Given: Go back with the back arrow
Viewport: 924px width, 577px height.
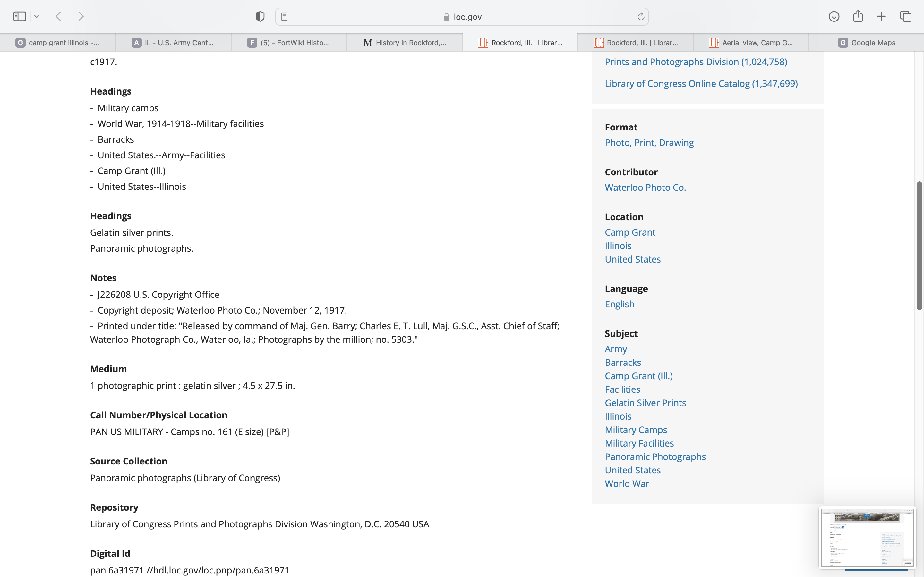Looking at the screenshot, I should point(58,16).
